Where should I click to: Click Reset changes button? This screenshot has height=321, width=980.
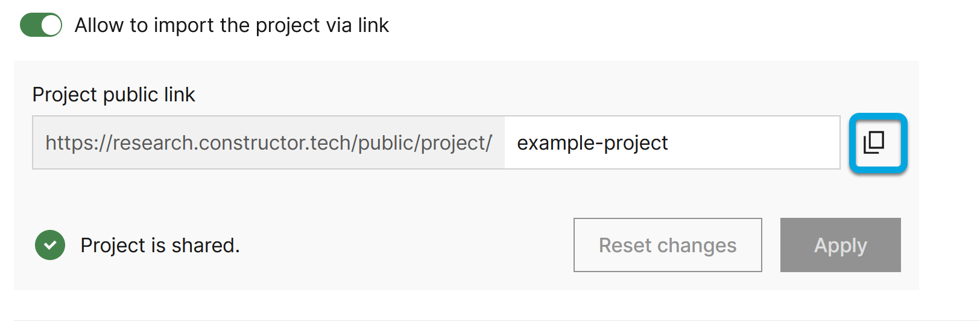pos(667,245)
